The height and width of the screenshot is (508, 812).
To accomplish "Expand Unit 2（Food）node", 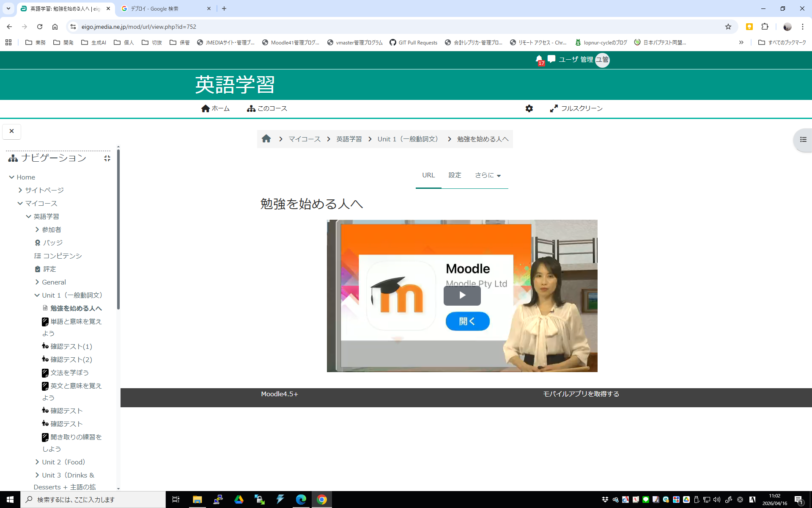I will click(37, 462).
